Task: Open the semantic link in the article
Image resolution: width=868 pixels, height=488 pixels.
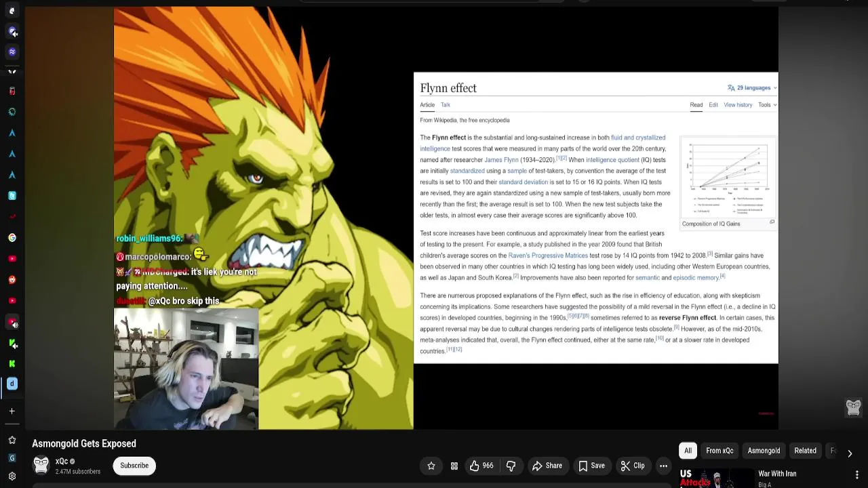Action: pos(648,277)
